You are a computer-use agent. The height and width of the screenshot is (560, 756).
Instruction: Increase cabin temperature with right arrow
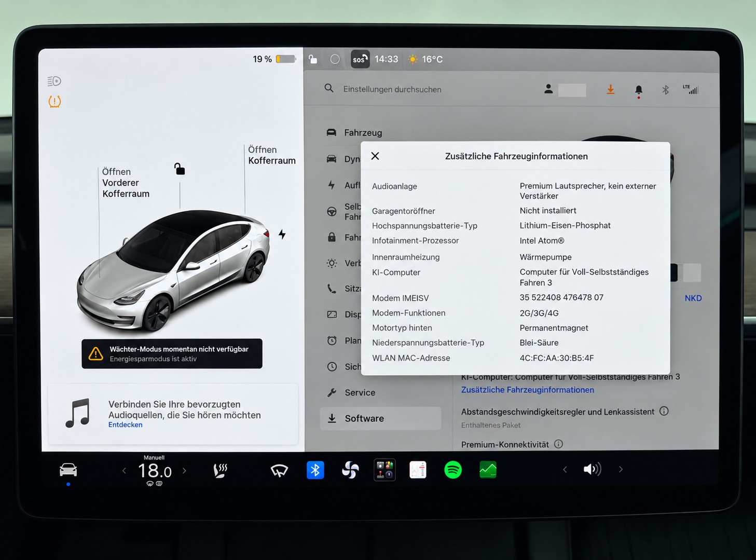[184, 471]
